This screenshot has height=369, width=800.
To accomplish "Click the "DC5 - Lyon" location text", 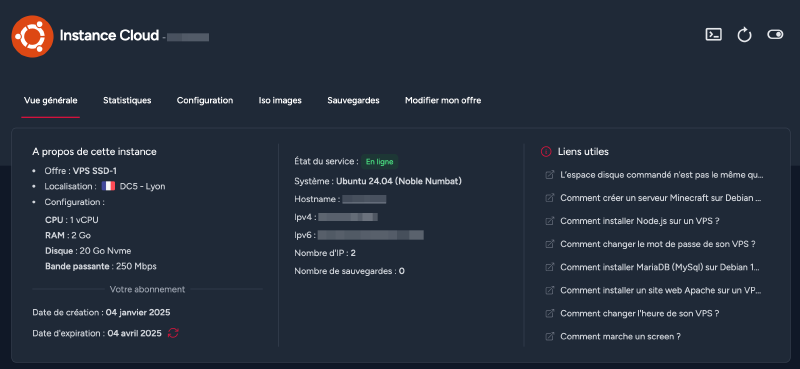I will pyautogui.click(x=142, y=186).
